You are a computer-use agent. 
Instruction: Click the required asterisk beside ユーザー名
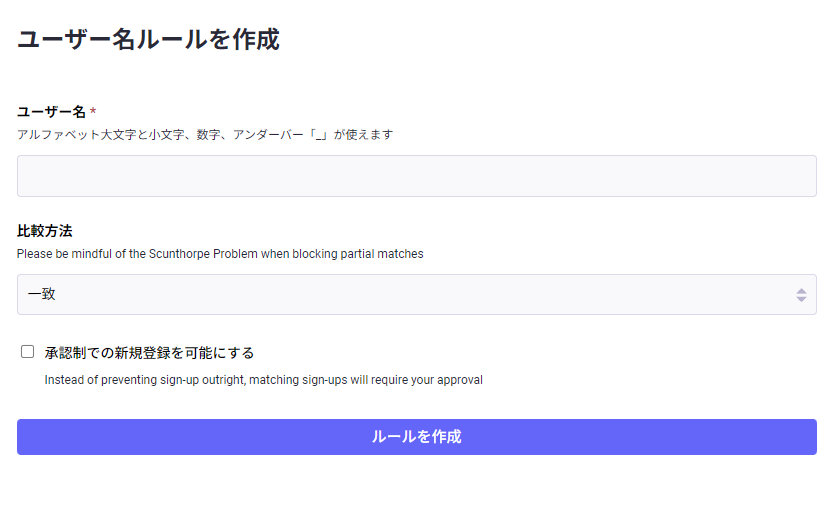click(x=93, y=112)
